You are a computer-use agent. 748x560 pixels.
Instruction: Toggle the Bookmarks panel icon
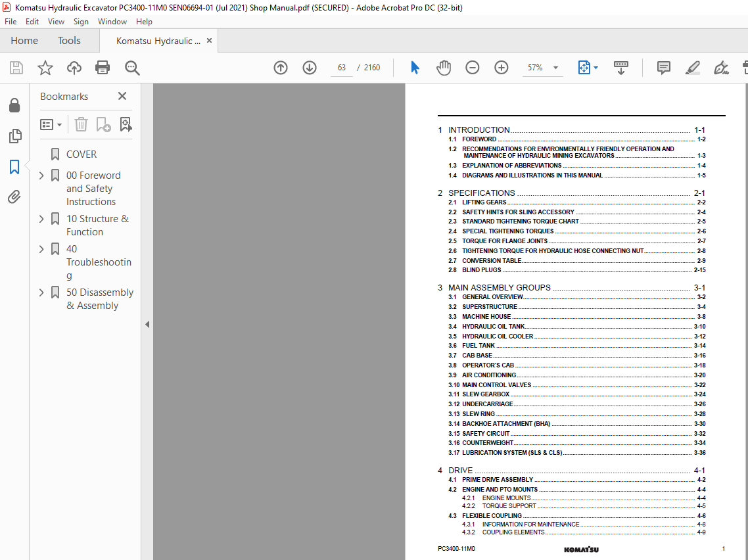[14, 167]
